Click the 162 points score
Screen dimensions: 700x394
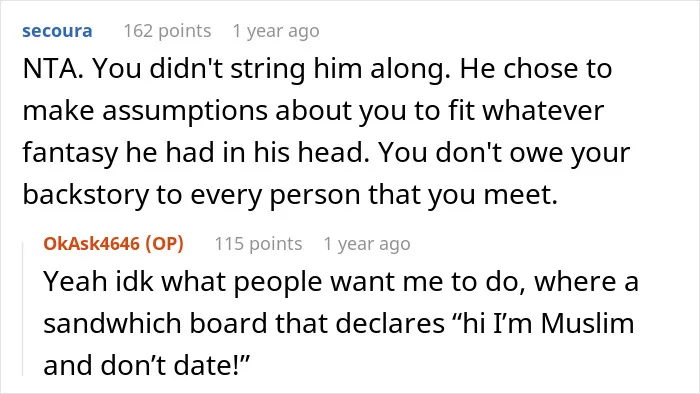click(x=167, y=31)
